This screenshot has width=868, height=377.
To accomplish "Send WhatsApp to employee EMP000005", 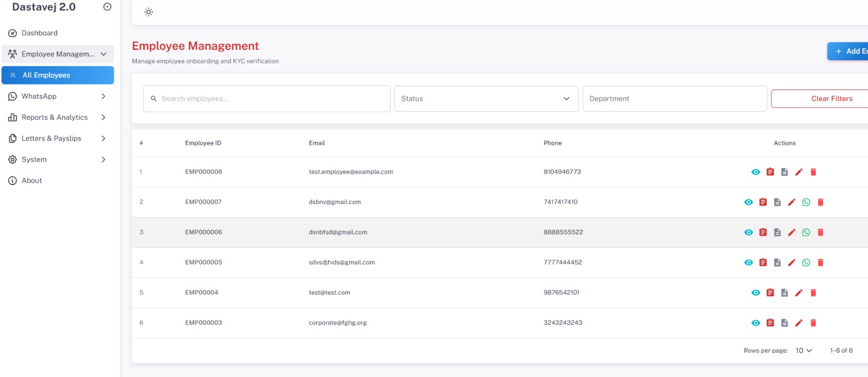I will click(806, 263).
